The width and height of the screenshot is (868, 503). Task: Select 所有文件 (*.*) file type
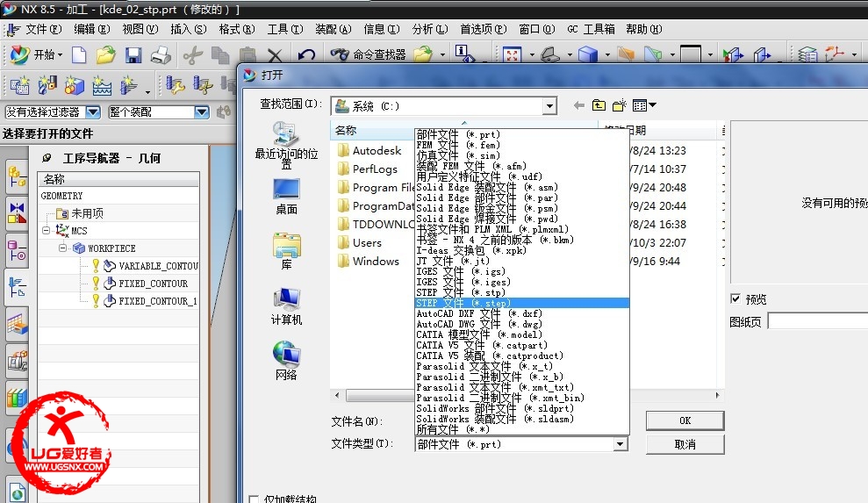click(521, 429)
